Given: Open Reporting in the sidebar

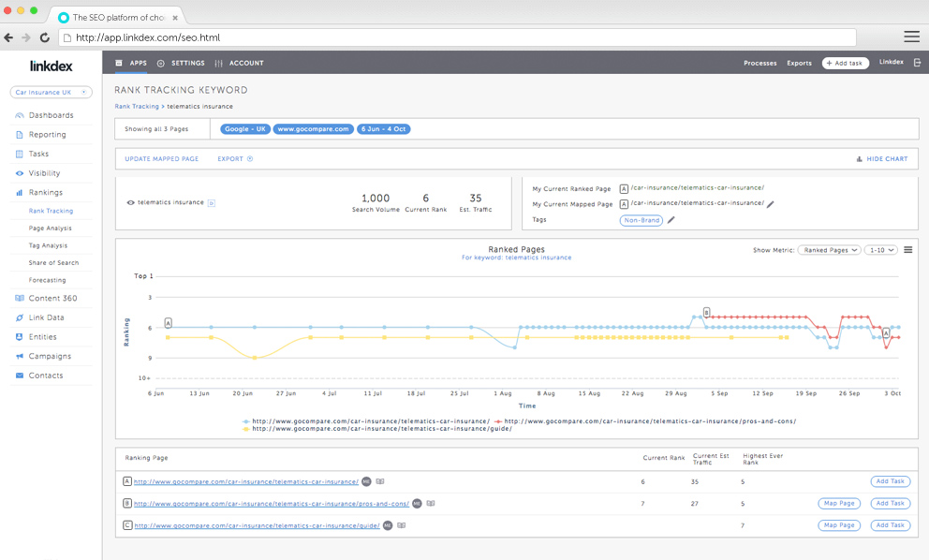Looking at the screenshot, I should click(x=48, y=135).
